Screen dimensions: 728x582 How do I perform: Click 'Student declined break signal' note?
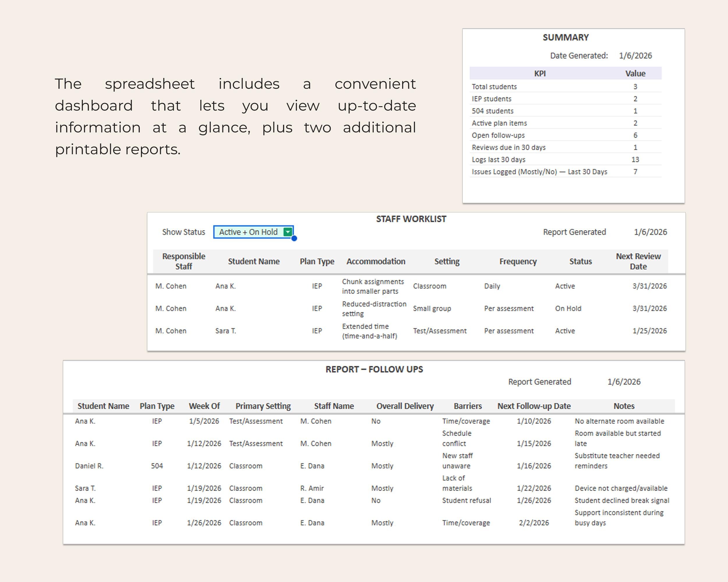point(622,500)
